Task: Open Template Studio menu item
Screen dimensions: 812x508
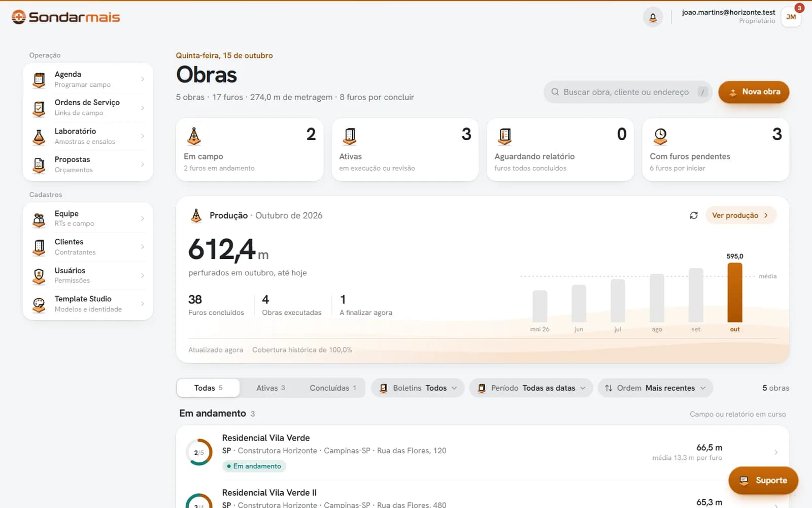Action: (x=88, y=304)
